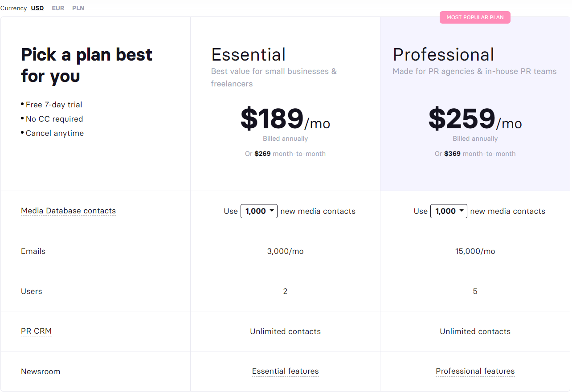Switch currency to PLN

[x=78, y=8]
